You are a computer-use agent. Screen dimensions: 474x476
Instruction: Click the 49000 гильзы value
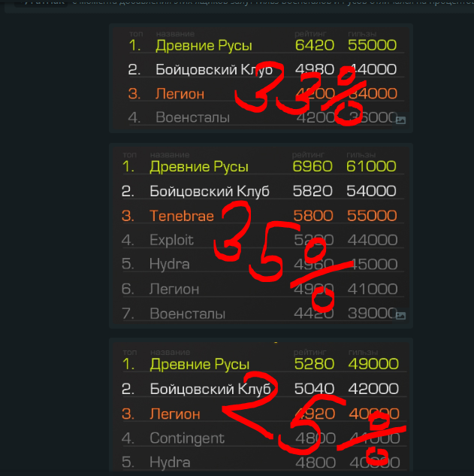[x=373, y=364]
